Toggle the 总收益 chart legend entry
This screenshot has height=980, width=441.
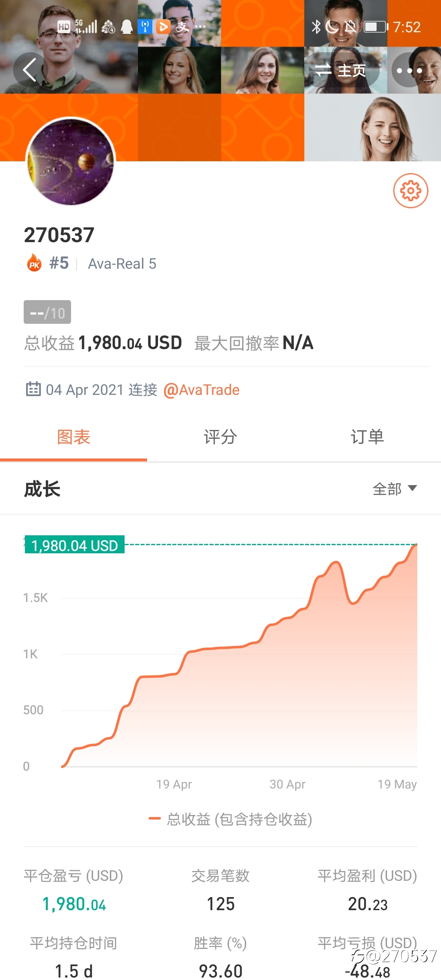[x=231, y=819]
